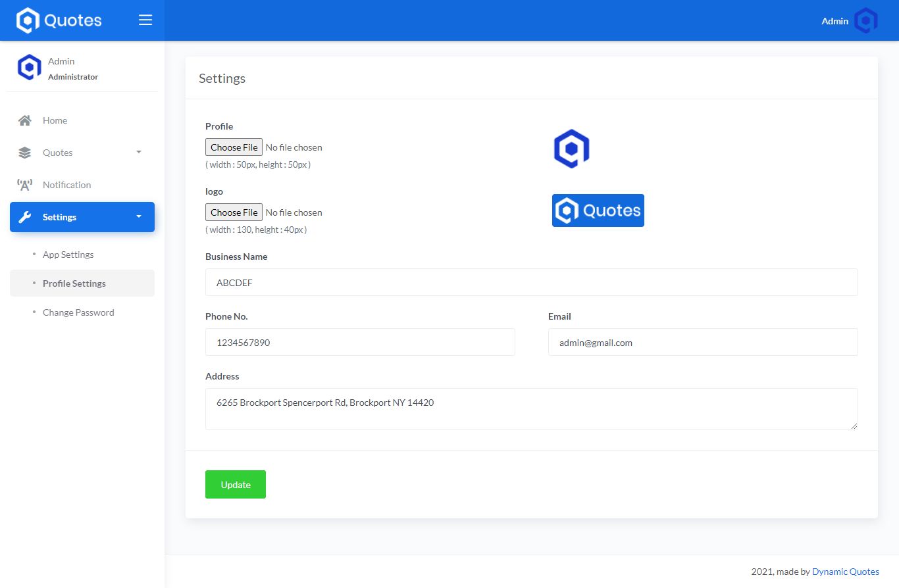Choose a file for Profile image

coord(234,147)
